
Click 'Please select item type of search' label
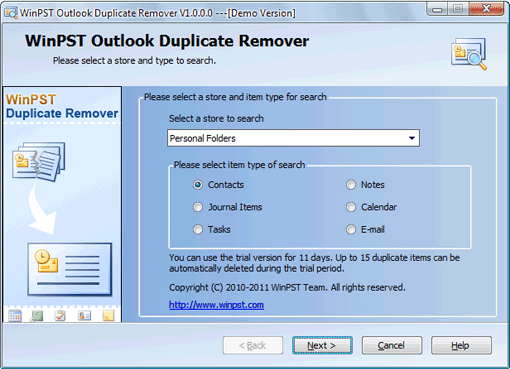point(239,165)
